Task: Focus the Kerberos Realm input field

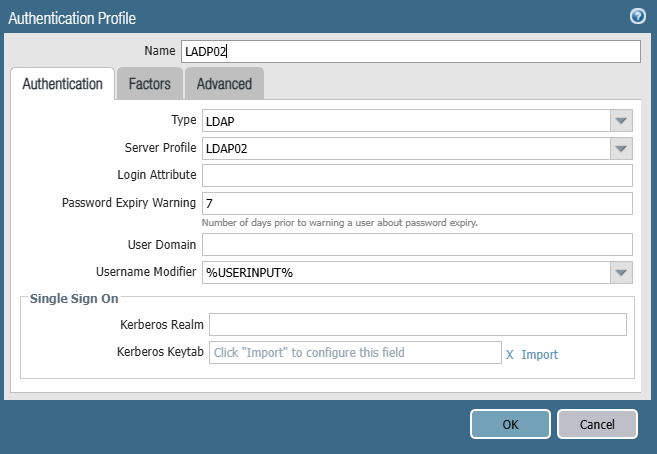Action: [x=418, y=324]
